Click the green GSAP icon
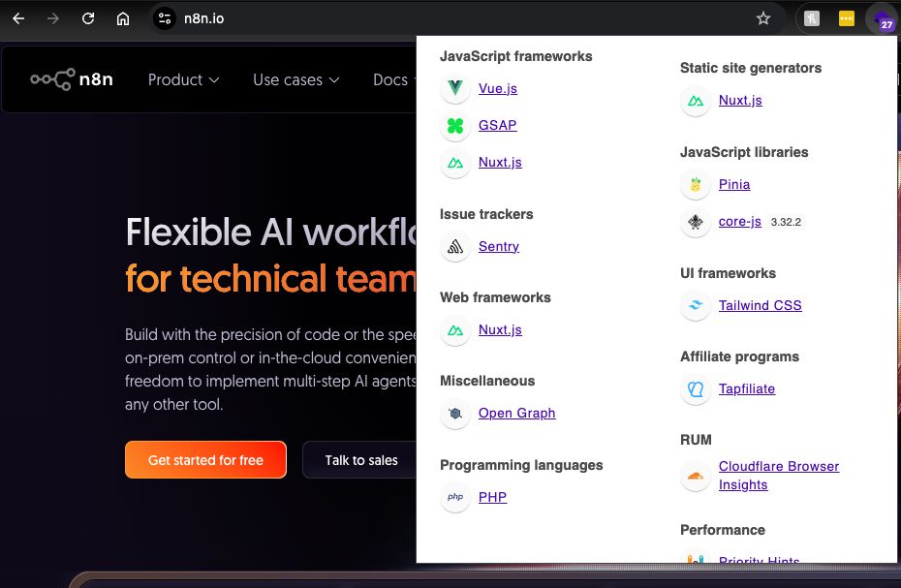The width and height of the screenshot is (901, 588). tap(455, 125)
